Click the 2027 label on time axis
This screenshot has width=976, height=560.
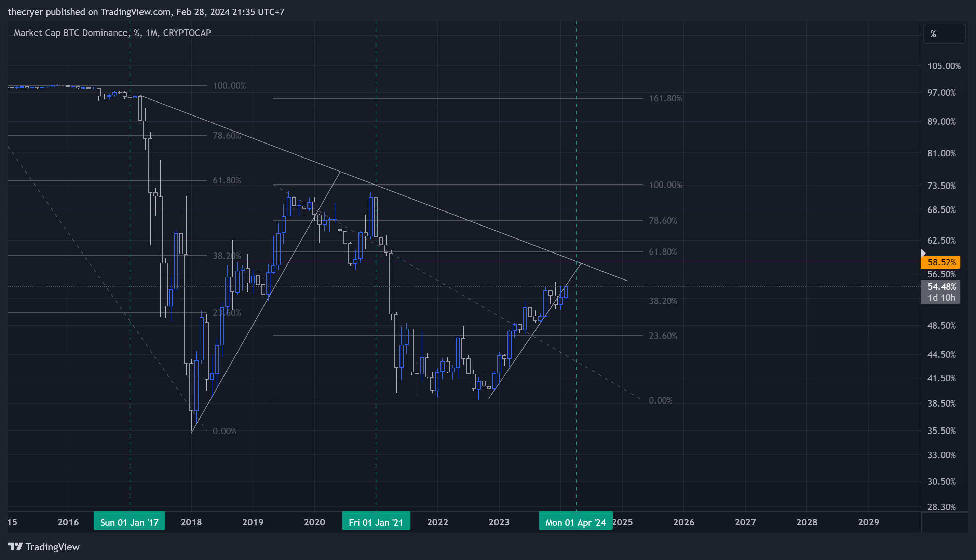(x=745, y=522)
